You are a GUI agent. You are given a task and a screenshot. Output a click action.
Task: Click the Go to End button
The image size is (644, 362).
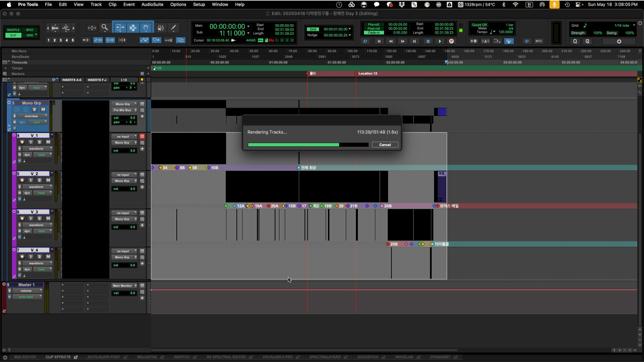click(x=414, y=41)
